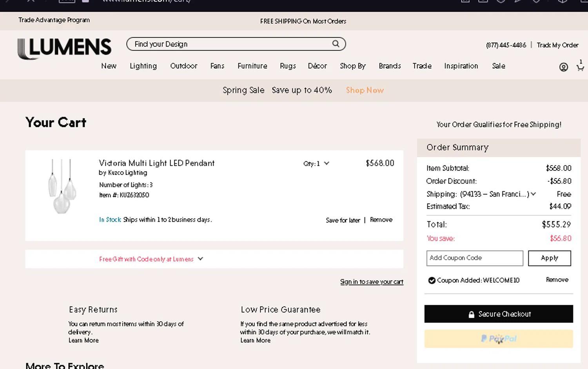Screen dimensions: 588x369
Task: Click the In Stock status text
Action: coord(110,220)
